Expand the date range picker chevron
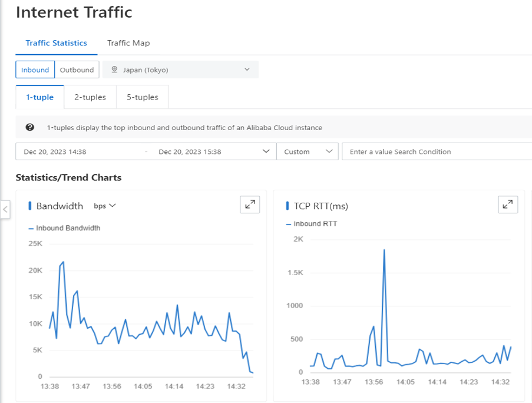The image size is (532, 403). 266,151
